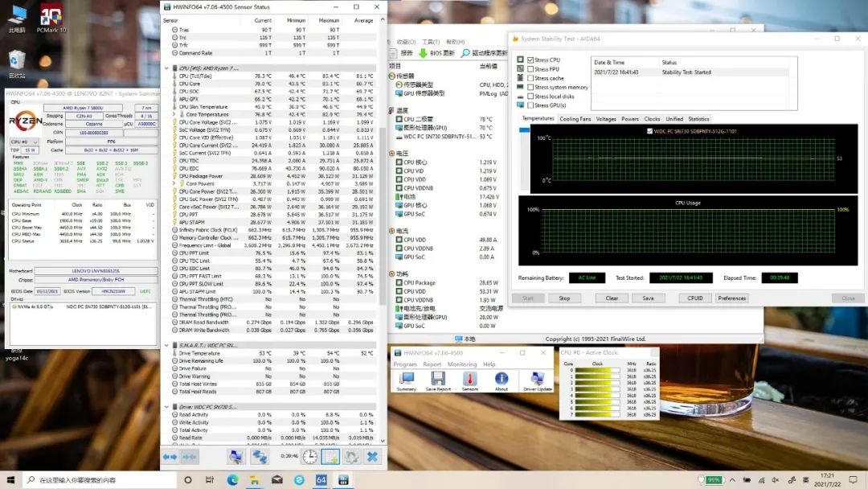Expand the Core Powers sensor group
Screen dimensions: 868x489
(175, 183)
